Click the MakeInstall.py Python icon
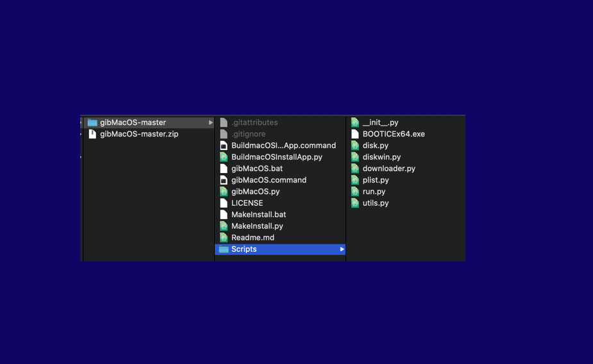 pyautogui.click(x=224, y=226)
